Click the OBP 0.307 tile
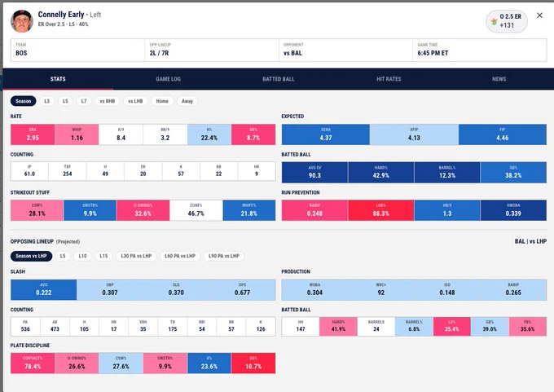The height and width of the screenshot is (392, 554). click(110, 290)
